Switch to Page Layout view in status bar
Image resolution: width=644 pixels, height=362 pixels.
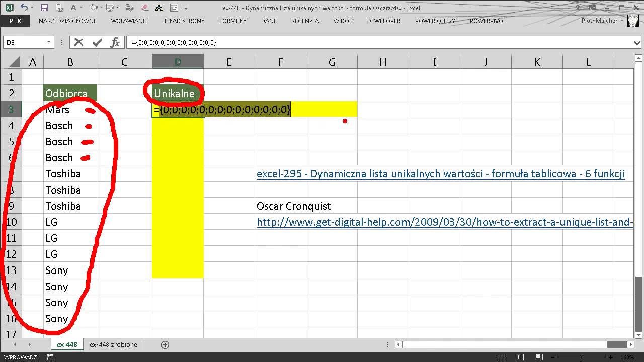pyautogui.click(x=520, y=357)
